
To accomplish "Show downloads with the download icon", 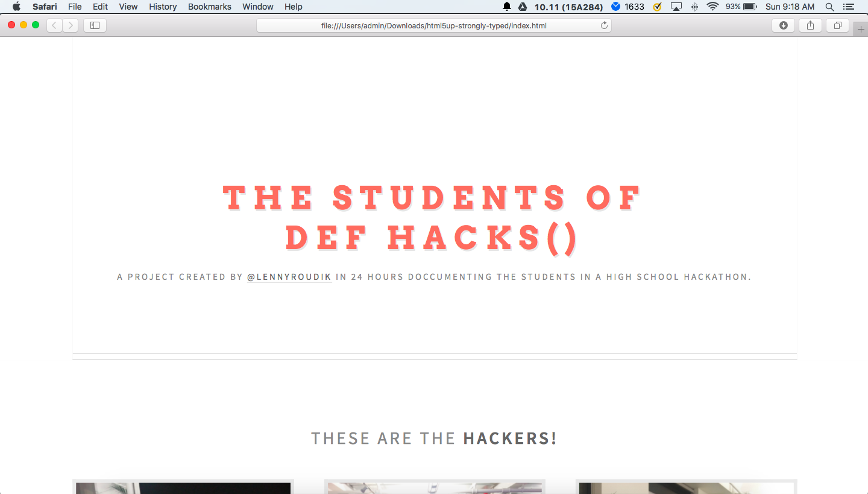I will point(783,25).
